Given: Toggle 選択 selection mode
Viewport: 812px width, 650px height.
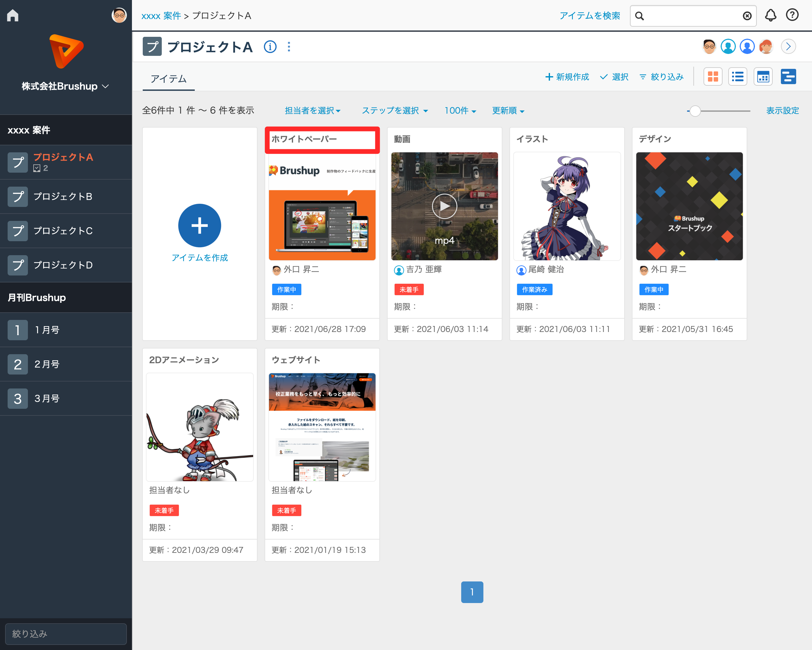Looking at the screenshot, I should [614, 77].
